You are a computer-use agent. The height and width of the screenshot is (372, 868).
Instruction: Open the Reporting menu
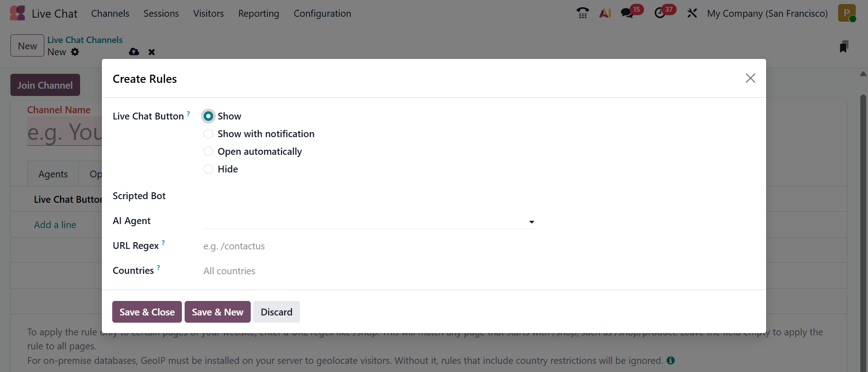[x=258, y=14]
